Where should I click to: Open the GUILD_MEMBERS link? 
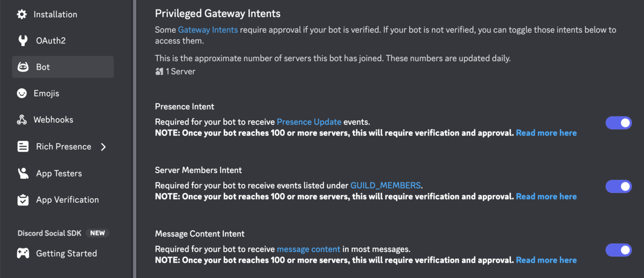(385, 185)
